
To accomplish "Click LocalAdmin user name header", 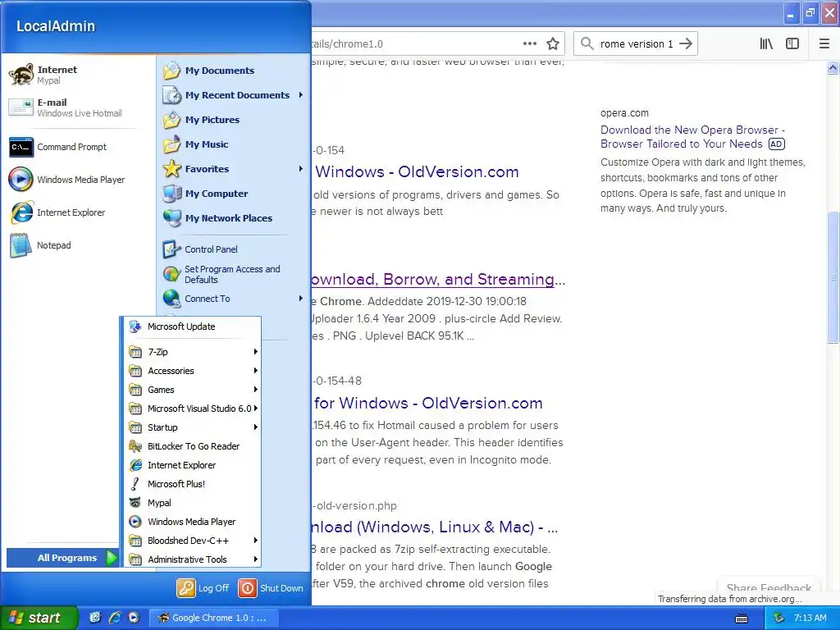I will (x=56, y=25).
